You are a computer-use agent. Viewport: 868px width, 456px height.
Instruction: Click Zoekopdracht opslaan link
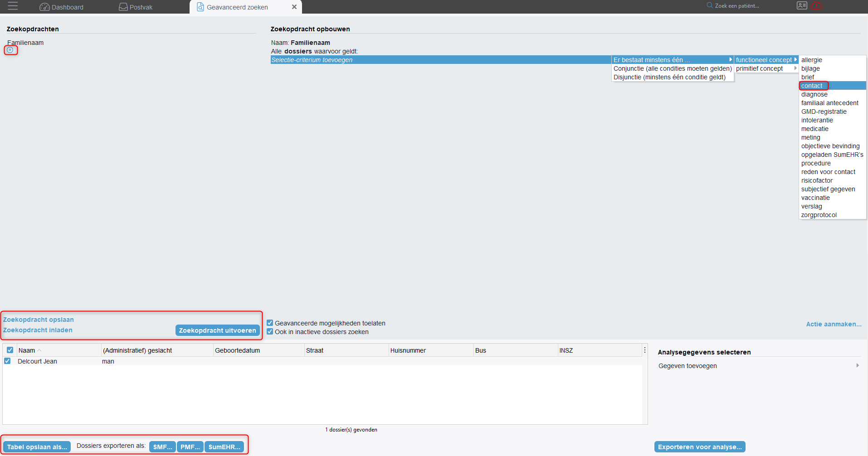point(39,320)
